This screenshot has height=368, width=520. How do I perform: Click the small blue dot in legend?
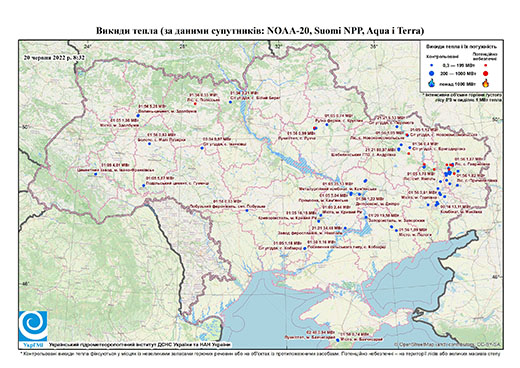pos(432,66)
